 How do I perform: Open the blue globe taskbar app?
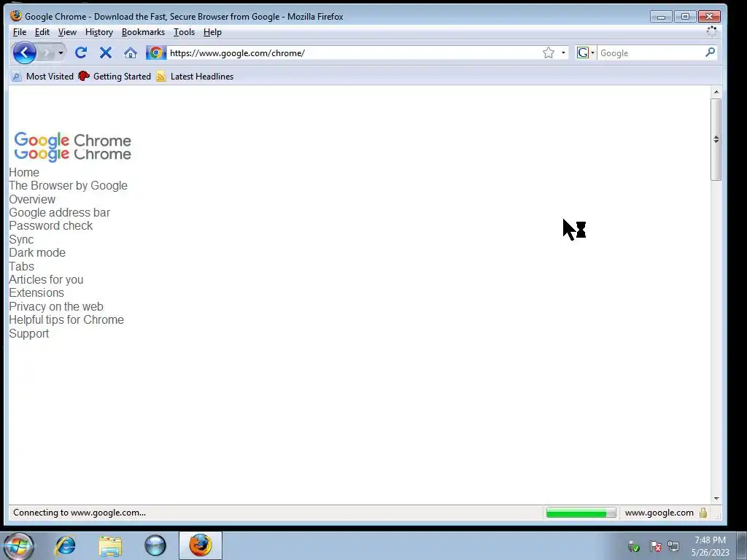point(155,545)
